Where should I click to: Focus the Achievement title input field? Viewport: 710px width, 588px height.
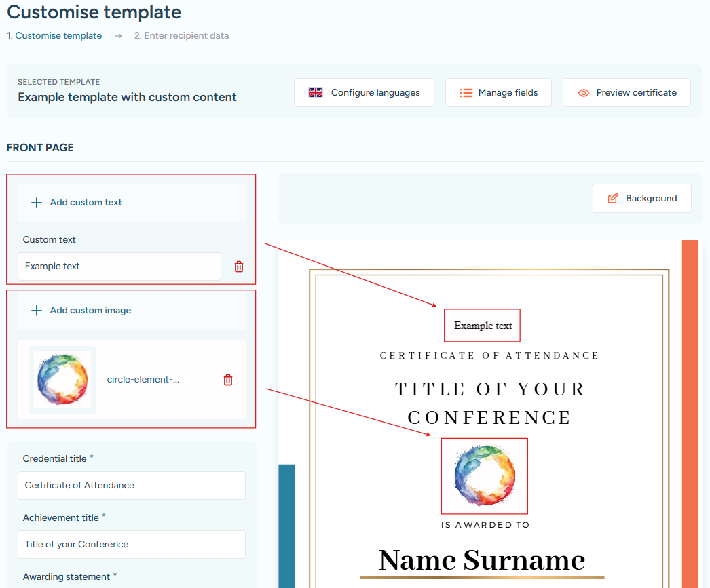(131, 545)
